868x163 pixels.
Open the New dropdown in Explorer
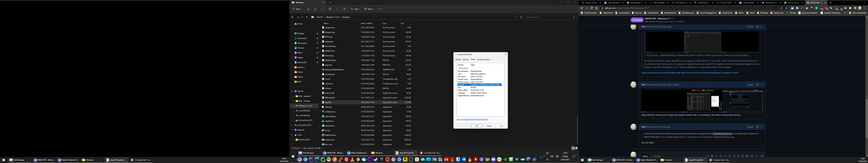[297, 9]
